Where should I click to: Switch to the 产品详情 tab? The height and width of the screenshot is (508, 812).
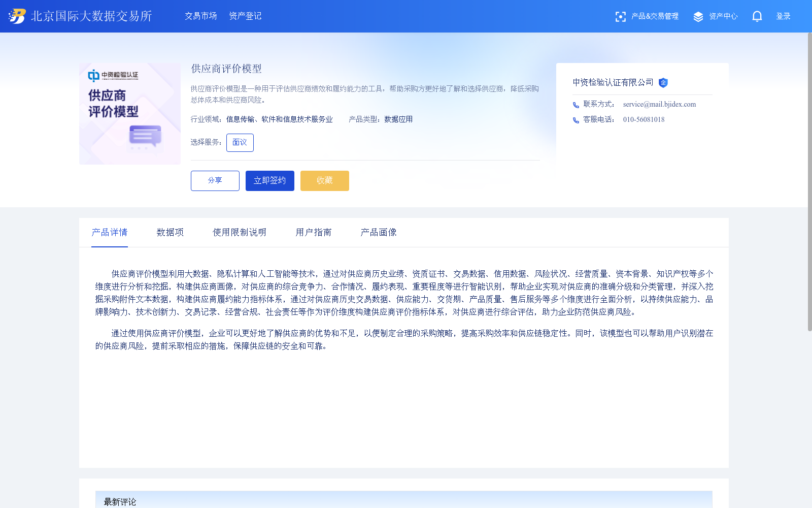tap(110, 232)
